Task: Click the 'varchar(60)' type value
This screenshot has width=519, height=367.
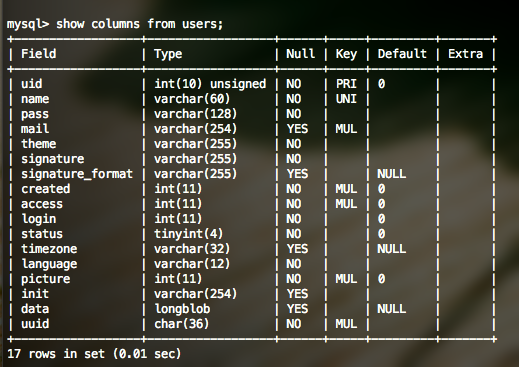Action: [x=192, y=99]
